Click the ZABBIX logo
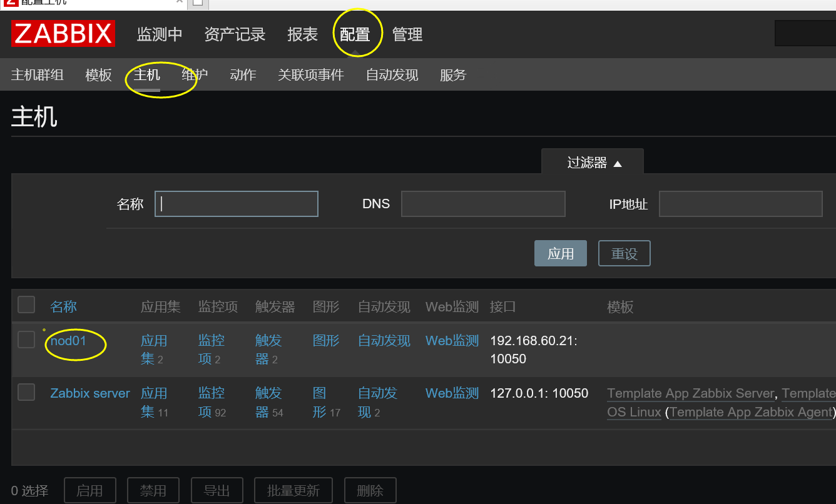 [x=63, y=34]
